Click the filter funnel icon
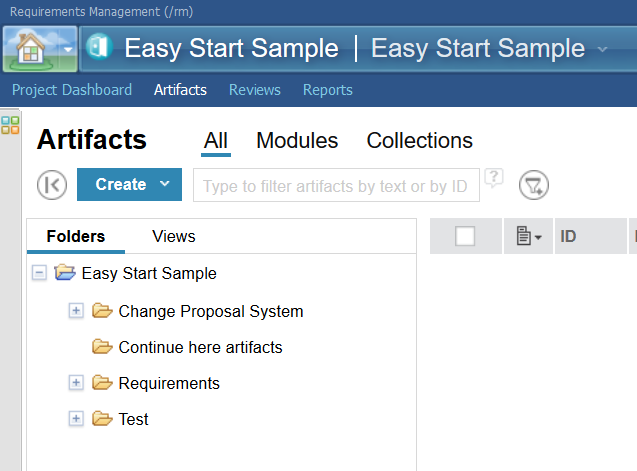Viewport: 637px width, 471px height. pyautogui.click(x=534, y=185)
